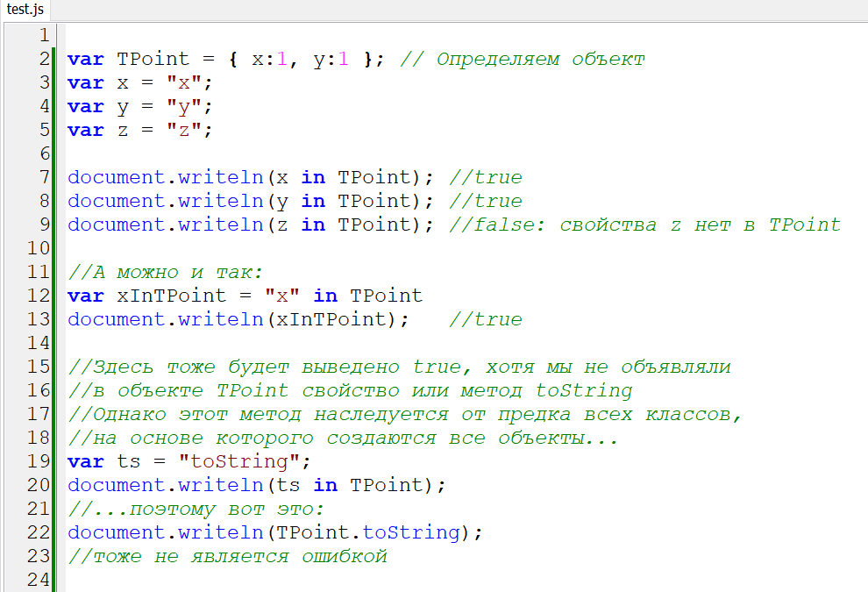The height and width of the screenshot is (592, 868).
Task: Click the string "z" on line 5
Action: pyautogui.click(x=184, y=130)
